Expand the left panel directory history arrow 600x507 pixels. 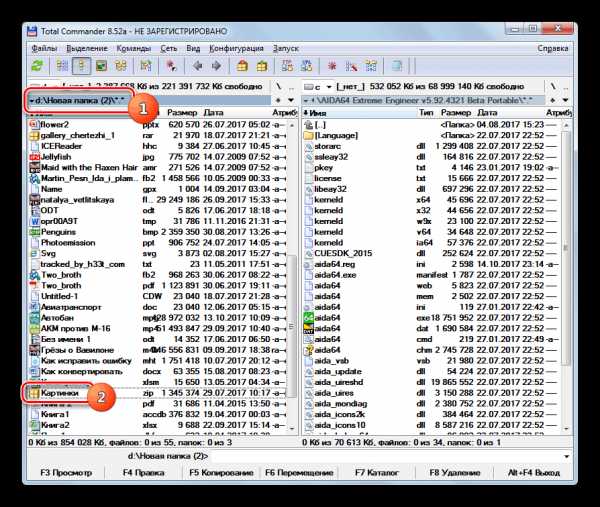[x=291, y=100]
